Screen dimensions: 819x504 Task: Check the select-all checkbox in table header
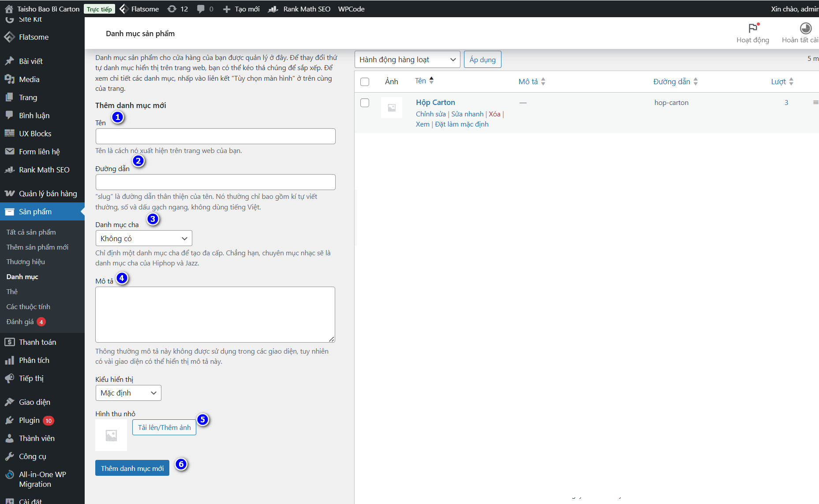tap(365, 82)
